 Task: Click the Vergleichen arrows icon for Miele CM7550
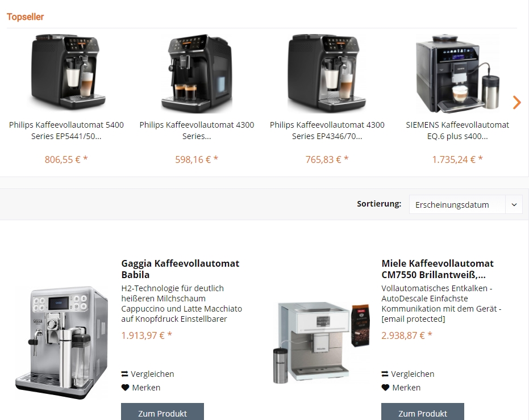click(x=385, y=374)
